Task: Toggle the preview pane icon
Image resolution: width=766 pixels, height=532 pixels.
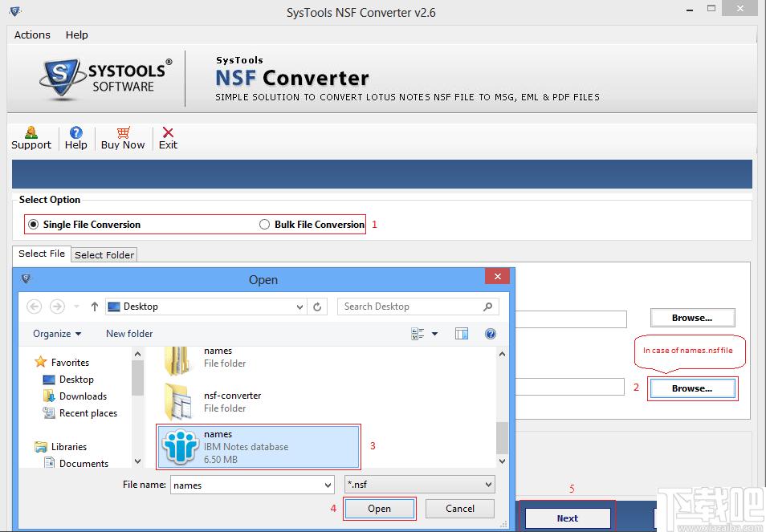Action: 462,334
